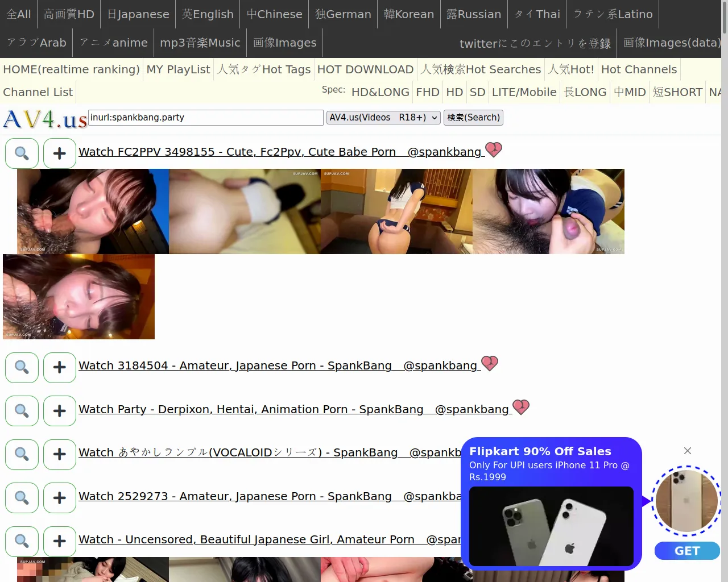Select the 全All category tab
This screenshot has height=582, width=728.
[19, 14]
